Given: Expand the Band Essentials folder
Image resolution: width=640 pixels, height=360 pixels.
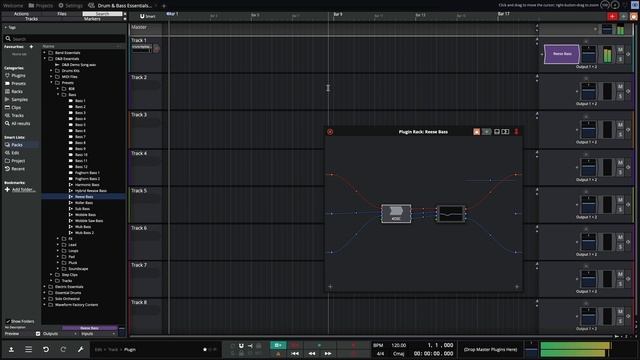Looking at the screenshot, I should pos(45,53).
